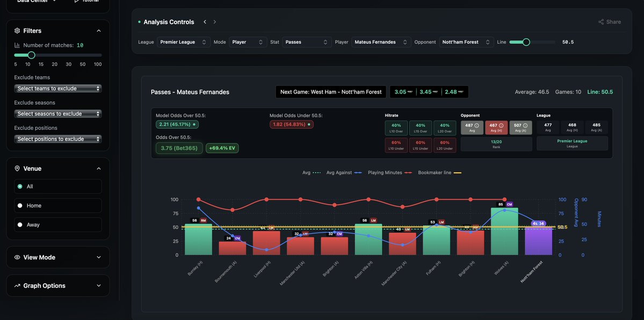Screen dimensions: 644x320
Task: Select the All venue option
Action: click(58, 186)
